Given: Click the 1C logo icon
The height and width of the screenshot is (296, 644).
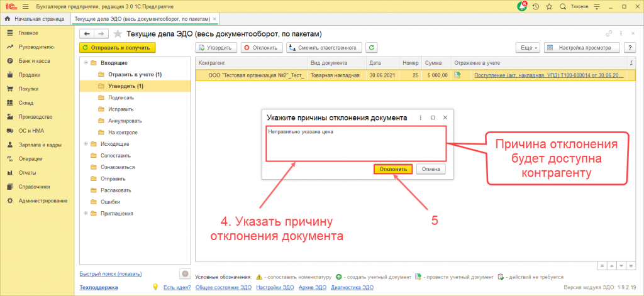Looking at the screenshot, I should click(x=10, y=7).
